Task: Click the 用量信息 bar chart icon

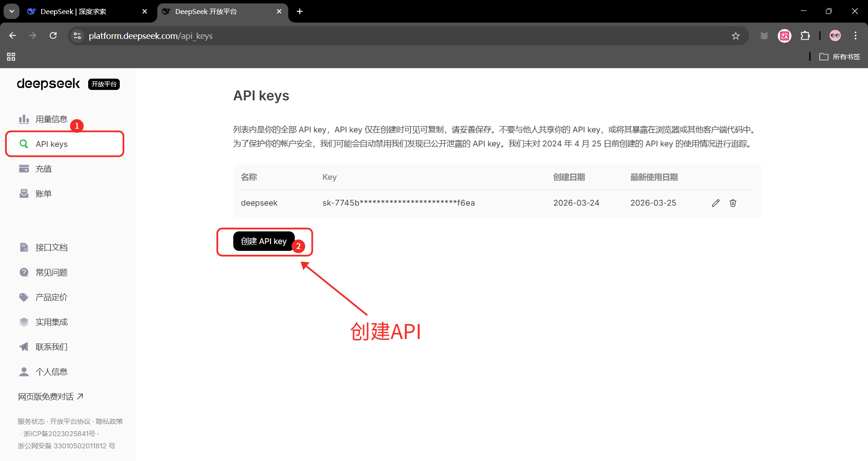Action: (x=24, y=119)
